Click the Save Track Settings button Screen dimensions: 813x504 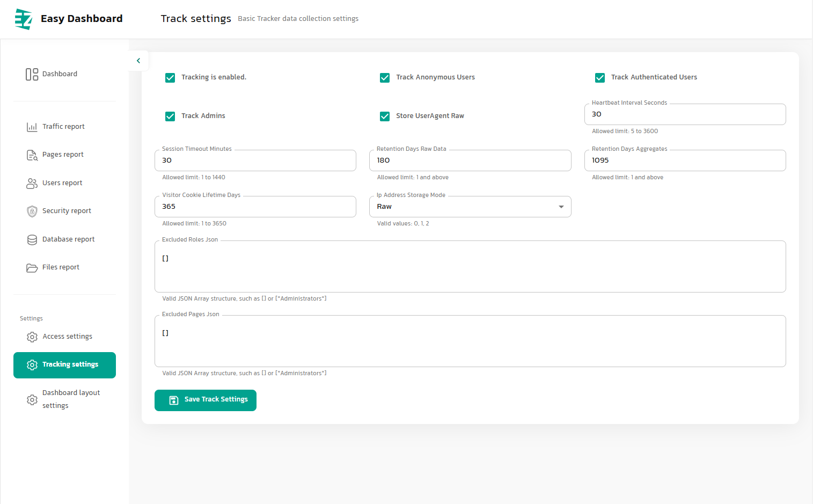(x=206, y=400)
